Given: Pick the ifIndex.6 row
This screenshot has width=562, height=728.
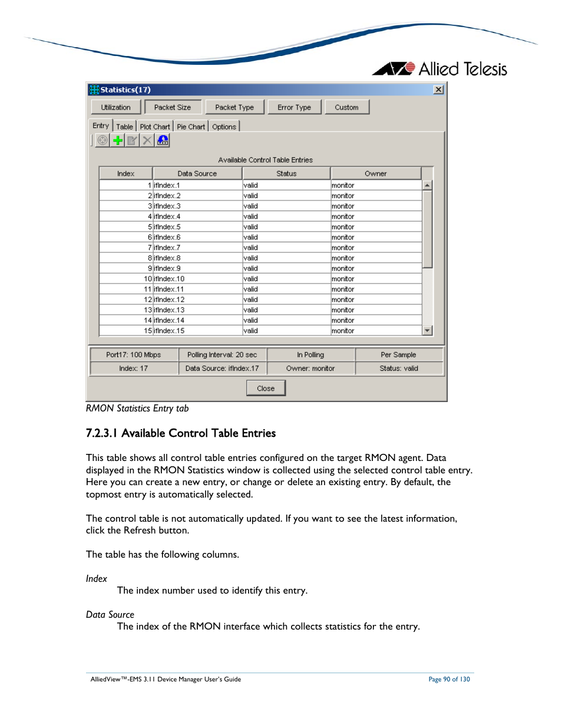Looking at the screenshot, I should [261, 237].
